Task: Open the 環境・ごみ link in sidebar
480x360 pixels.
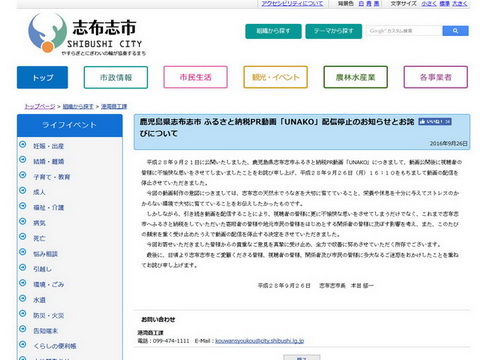Action: pyautogui.click(x=49, y=285)
